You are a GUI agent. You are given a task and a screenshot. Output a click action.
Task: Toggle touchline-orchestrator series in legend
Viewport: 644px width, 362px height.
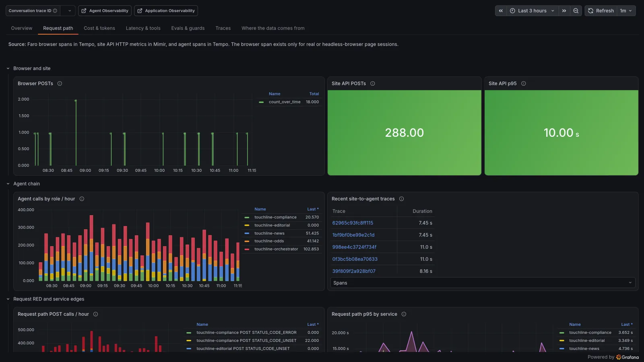click(276, 249)
